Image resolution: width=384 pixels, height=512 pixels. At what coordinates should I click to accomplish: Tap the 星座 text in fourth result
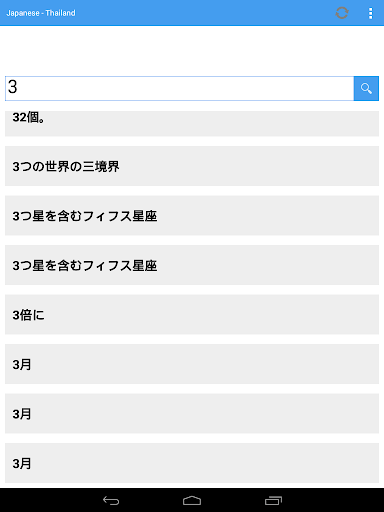coord(145,266)
